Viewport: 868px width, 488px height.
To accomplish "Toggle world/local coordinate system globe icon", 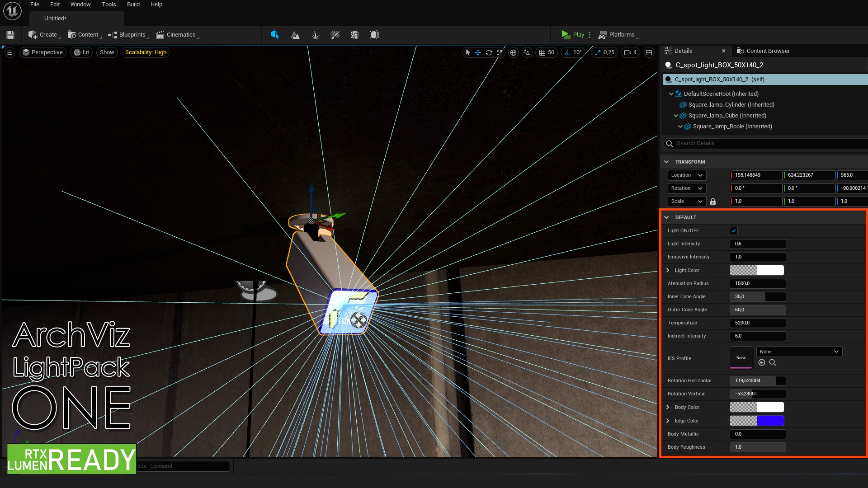I will coord(513,52).
